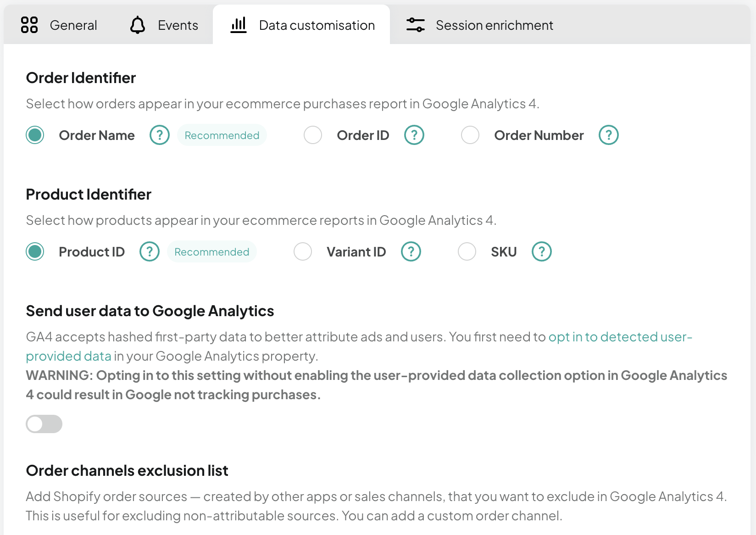Open the Variant ID help tooltip
This screenshot has width=756, height=535.
pos(411,251)
